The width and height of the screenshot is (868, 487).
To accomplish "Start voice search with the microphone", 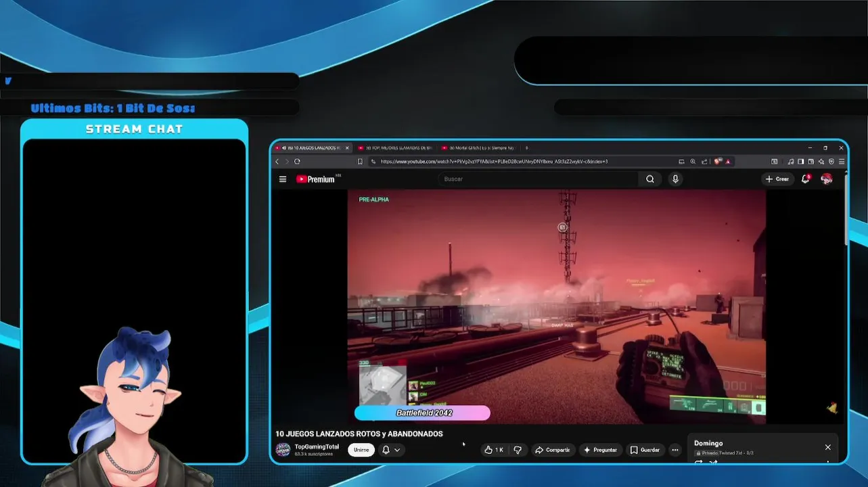I will pyautogui.click(x=675, y=179).
